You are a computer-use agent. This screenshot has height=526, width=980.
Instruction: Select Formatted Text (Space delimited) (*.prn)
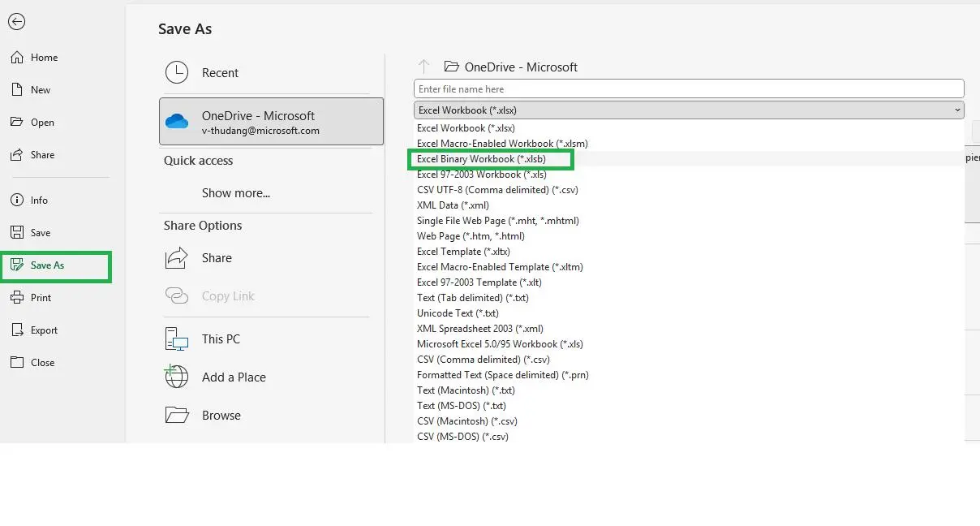coord(503,375)
